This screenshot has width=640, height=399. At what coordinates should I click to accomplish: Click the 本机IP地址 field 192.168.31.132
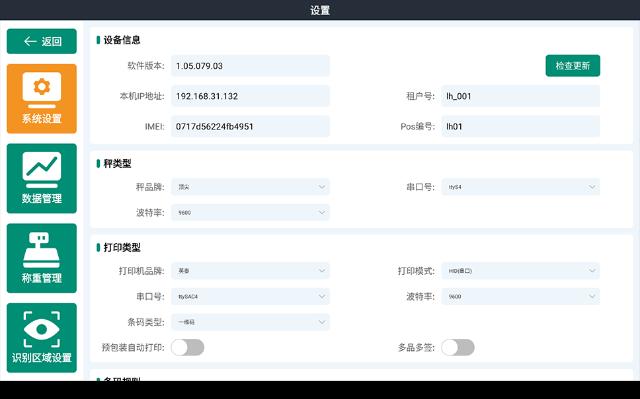coord(250,96)
